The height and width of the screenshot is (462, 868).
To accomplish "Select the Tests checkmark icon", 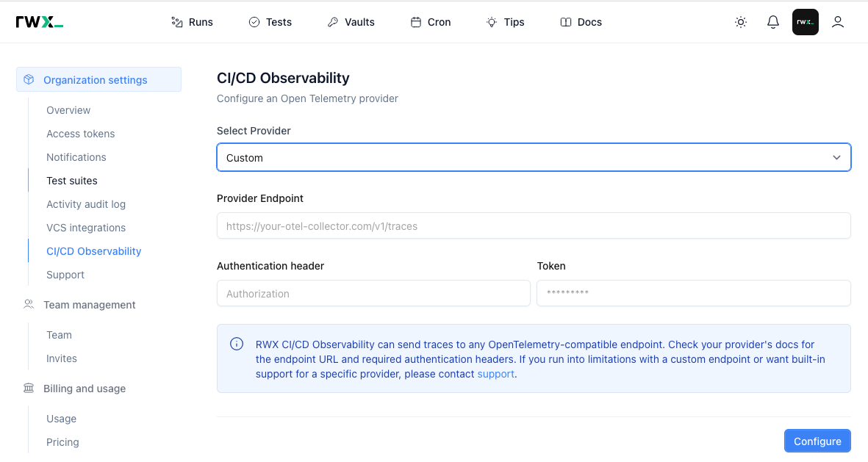I will tap(255, 22).
